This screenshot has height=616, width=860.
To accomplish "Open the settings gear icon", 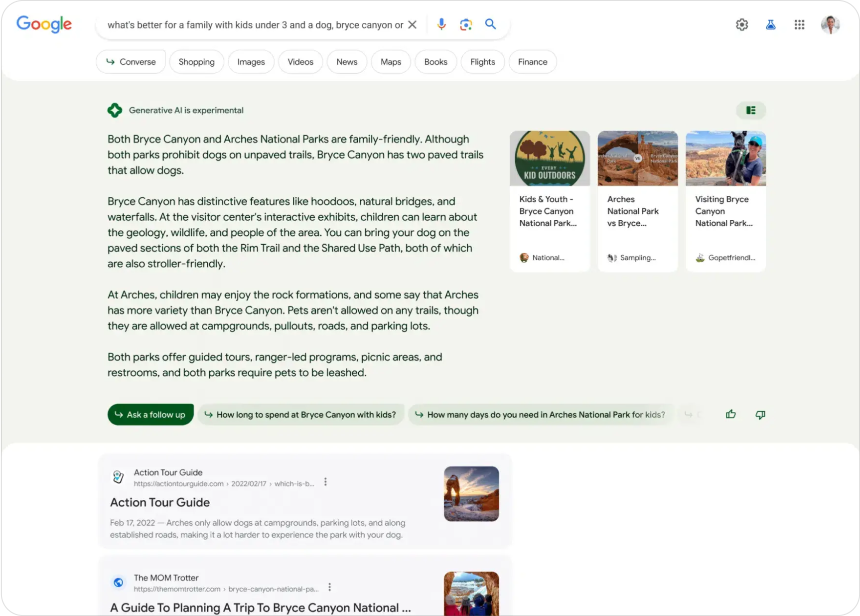I will coord(741,24).
